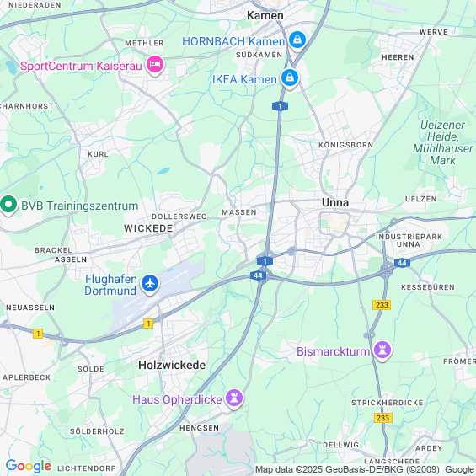
Task: Select the KÖNIGSBORN district label
Action: click(345, 145)
